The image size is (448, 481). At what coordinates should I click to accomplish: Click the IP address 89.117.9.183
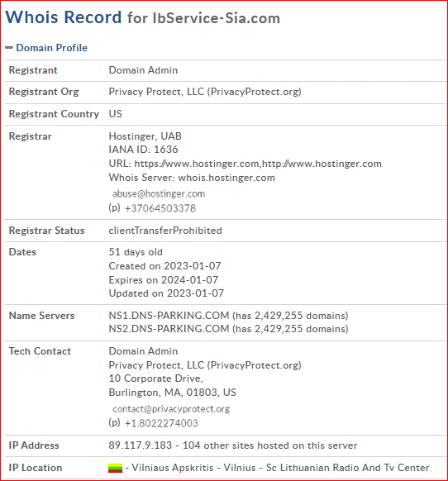(x=141, y=445)
